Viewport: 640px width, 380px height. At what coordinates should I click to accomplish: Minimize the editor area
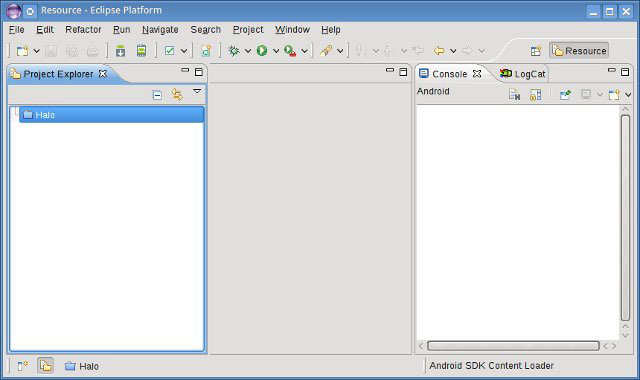click(390, 70)
